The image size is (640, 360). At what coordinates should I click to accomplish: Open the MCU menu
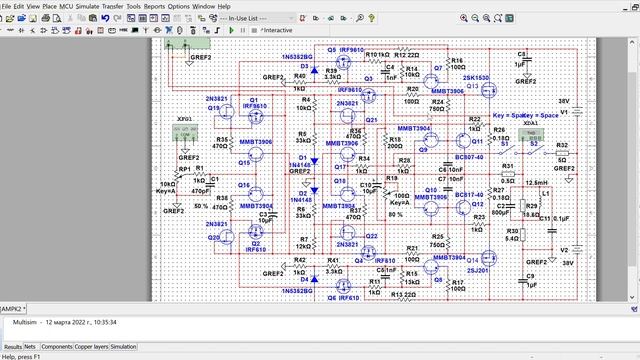pos(66,7)
